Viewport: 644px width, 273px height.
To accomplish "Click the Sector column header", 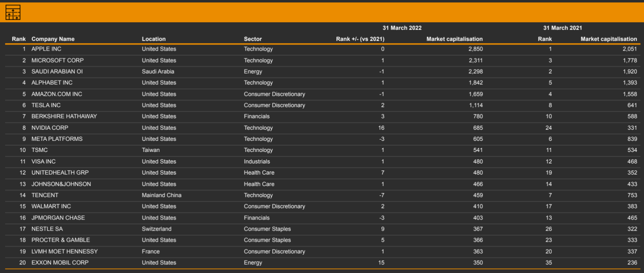I will click(x=253, y=39).
